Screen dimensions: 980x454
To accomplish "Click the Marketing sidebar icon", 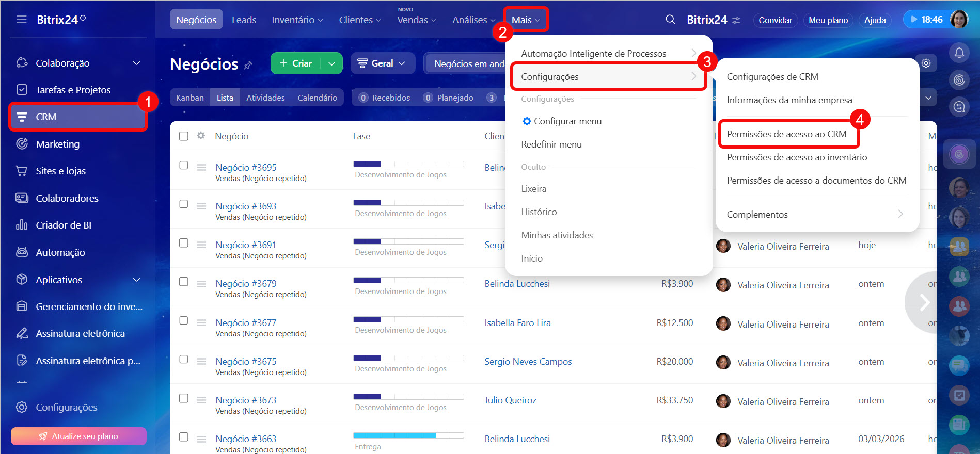I will [22, 144].
